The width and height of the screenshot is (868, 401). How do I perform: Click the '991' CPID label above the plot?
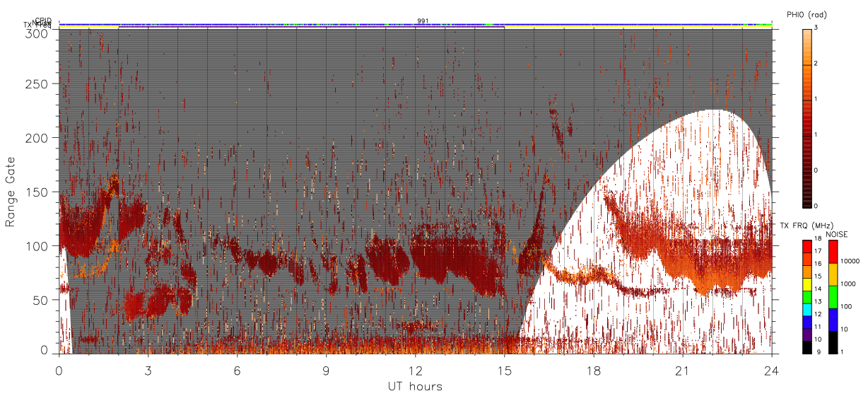pos(422,21)
